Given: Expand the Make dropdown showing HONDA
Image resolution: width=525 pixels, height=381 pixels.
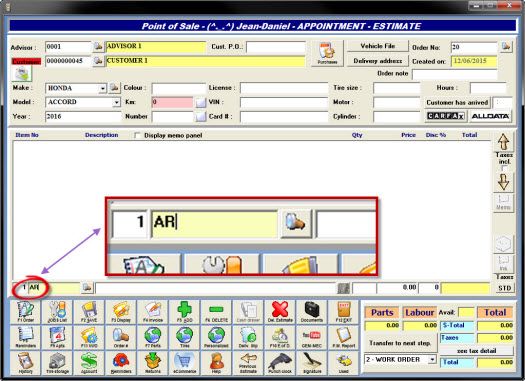Looking at the screenshot, I should pos(102,88).
